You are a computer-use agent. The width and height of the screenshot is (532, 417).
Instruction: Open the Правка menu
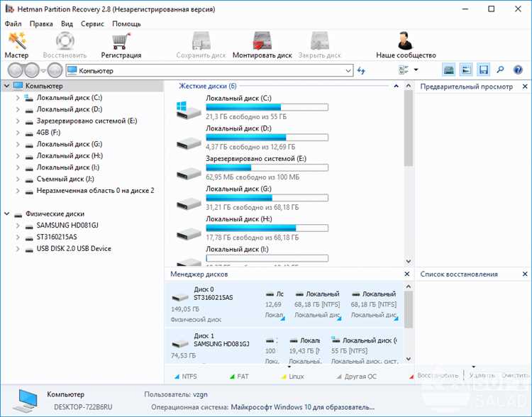[41, 23]
